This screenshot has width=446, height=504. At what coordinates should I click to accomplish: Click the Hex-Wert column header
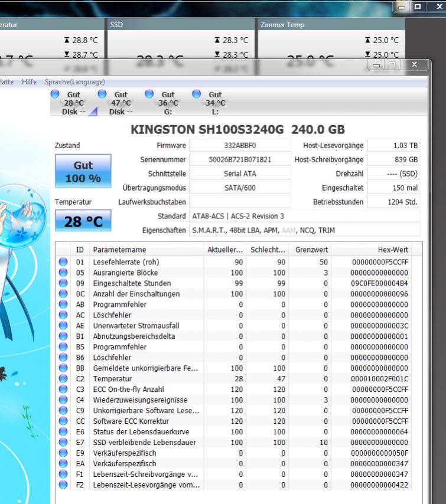(x=372, y=250)
